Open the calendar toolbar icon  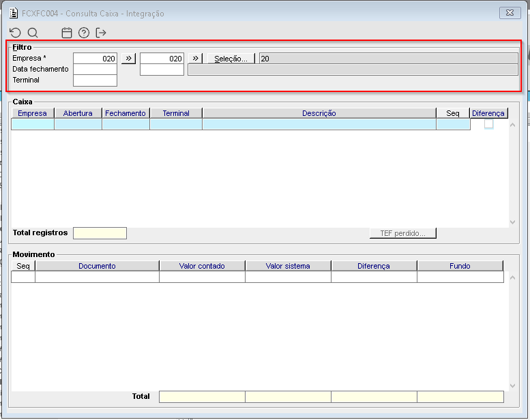67,33
